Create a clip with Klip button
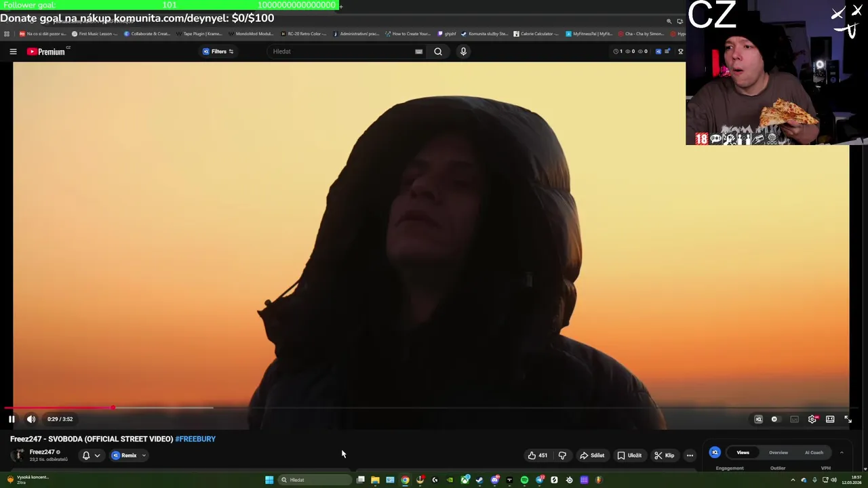 pos(665,455)
